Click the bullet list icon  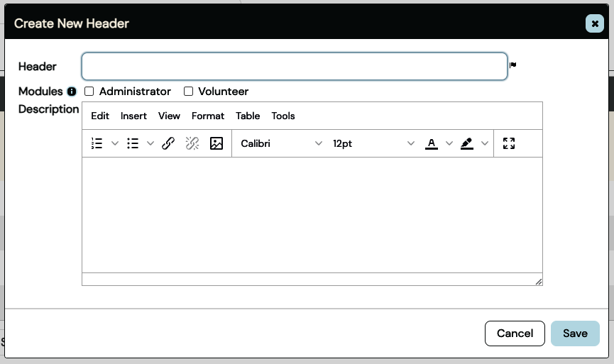coord(133,143)
